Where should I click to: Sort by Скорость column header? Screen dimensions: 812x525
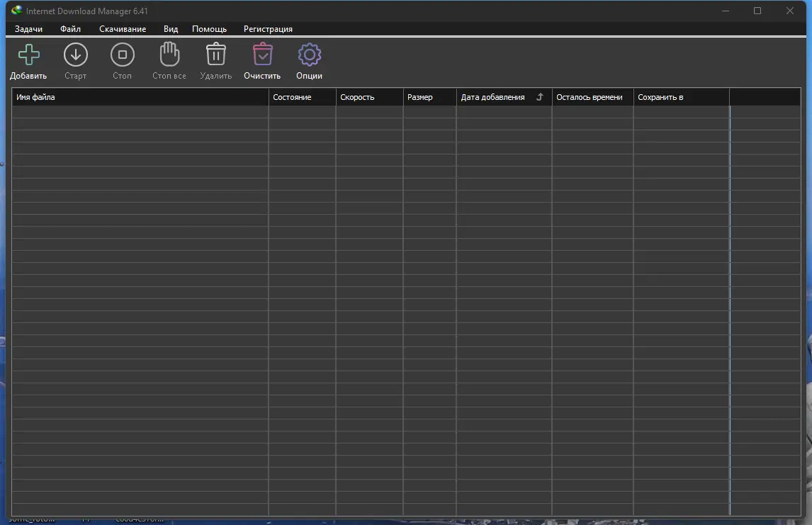(x=370, y=97)
